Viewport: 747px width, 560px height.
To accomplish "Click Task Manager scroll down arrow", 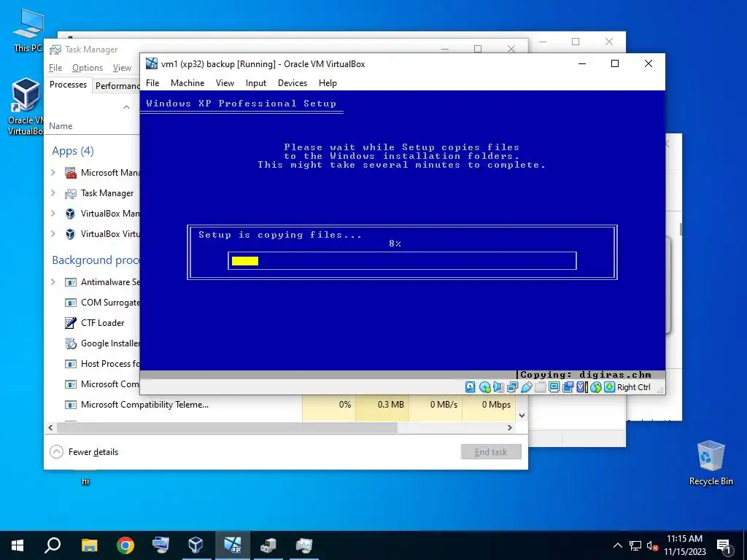I will (522, 415).
